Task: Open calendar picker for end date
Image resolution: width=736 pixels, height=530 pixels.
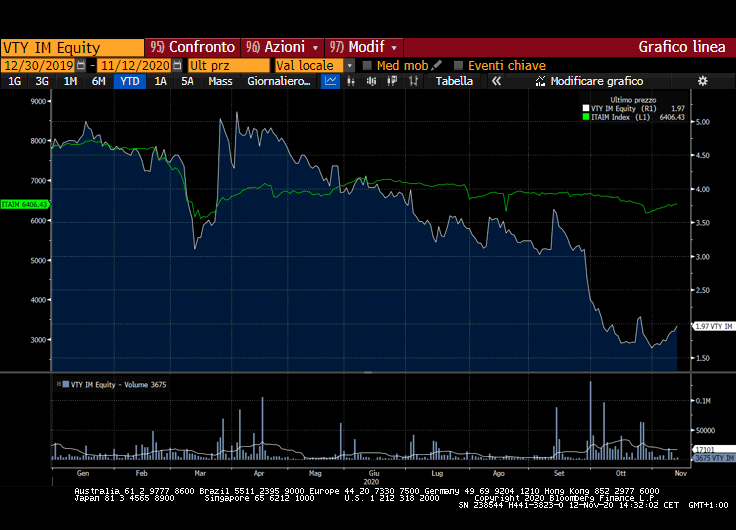Action: pyautogui.click(x=177, y=65)
